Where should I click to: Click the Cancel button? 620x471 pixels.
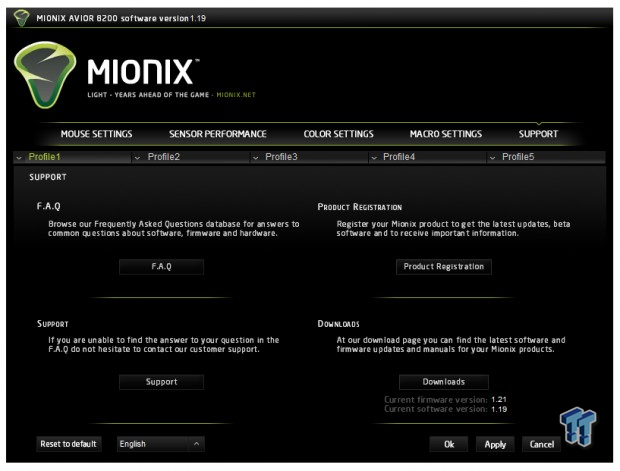541,445
